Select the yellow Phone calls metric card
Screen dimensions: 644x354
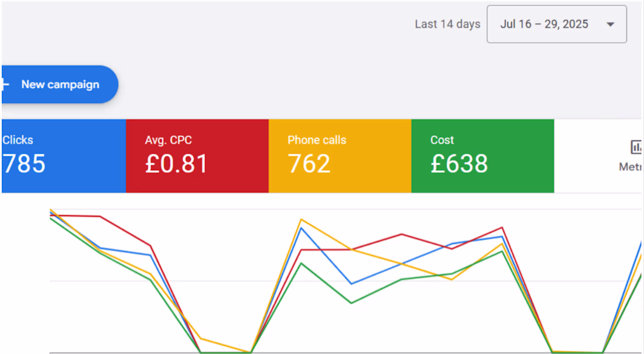coord(340,156)
